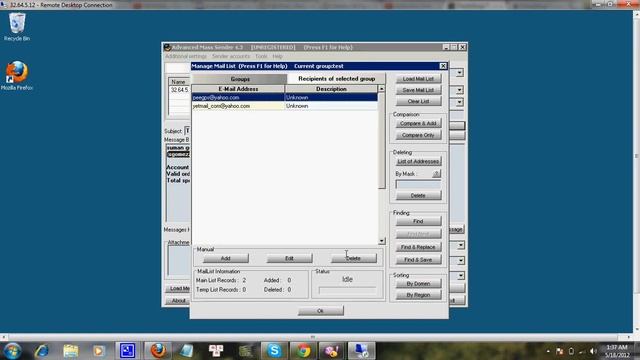Click Find & Replace button

(418, 247)
